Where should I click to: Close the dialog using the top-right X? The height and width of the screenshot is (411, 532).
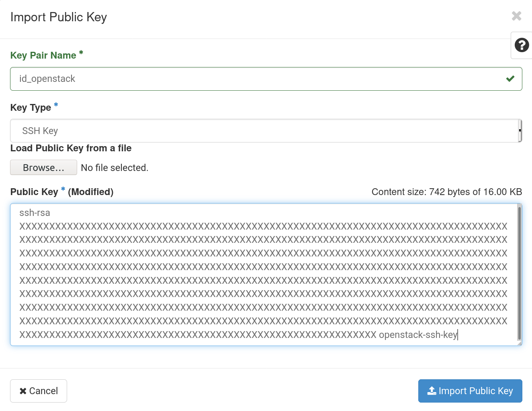(516, 16)
